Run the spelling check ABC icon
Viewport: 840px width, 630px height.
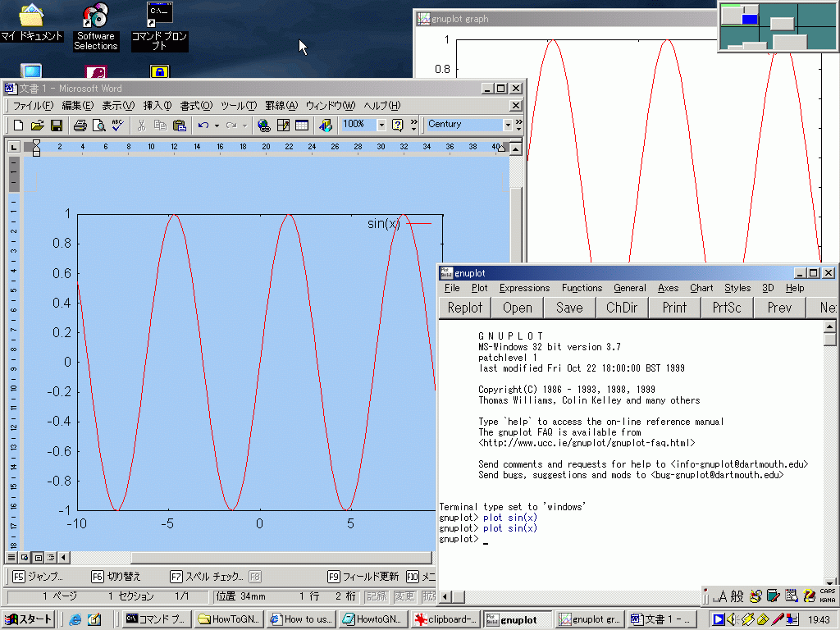(117, 126)
